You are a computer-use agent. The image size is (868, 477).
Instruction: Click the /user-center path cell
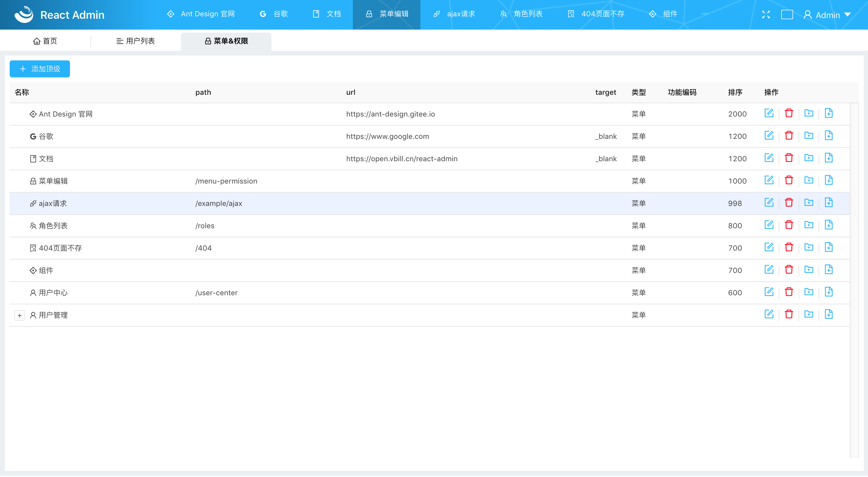(x=216, y=293)
